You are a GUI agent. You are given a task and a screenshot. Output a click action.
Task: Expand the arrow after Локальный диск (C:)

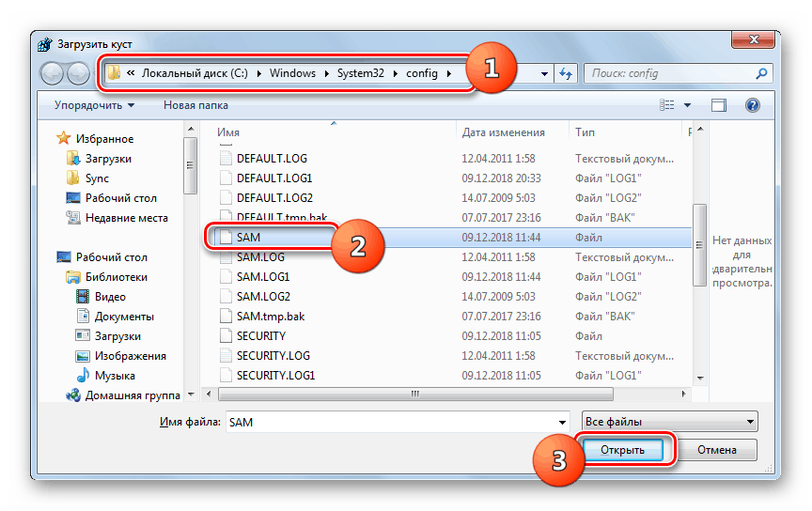click(258, 73)
